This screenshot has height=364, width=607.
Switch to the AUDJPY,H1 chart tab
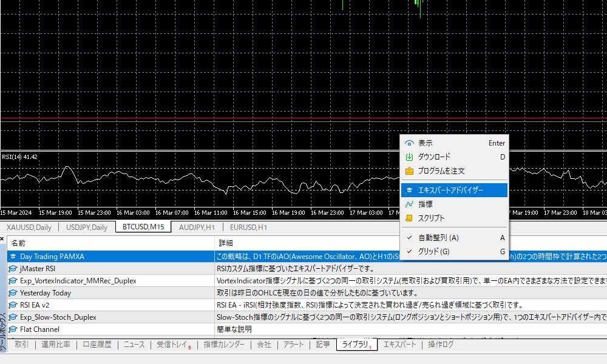[x=195, y=226]
